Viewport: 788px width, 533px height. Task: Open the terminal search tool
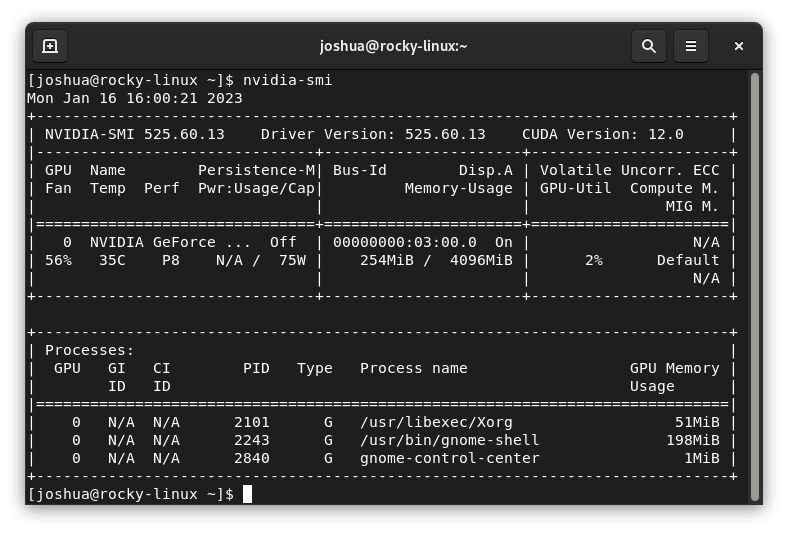[649, 46]
